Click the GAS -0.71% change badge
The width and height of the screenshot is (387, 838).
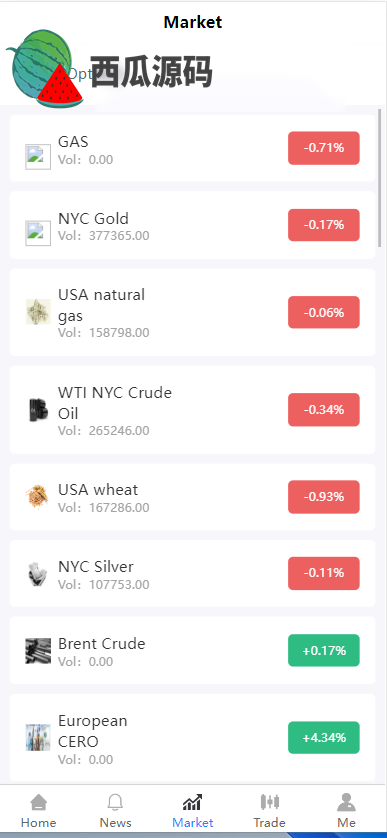tap(324, 148)
